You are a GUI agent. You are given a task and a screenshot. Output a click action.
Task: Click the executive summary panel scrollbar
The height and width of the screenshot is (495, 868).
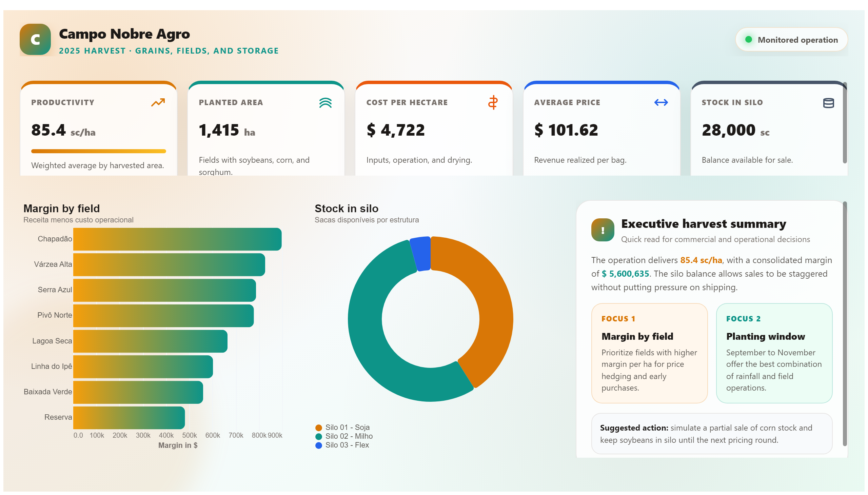845,324
